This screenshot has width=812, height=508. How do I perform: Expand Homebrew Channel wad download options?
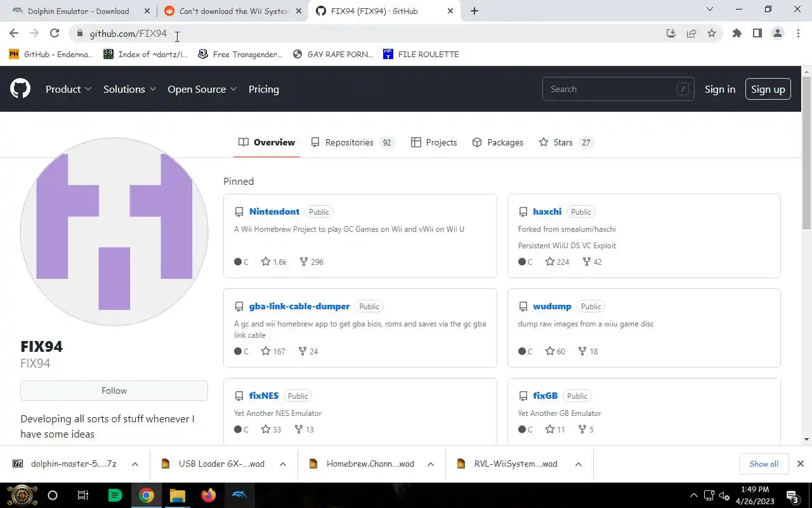[431, 464]
